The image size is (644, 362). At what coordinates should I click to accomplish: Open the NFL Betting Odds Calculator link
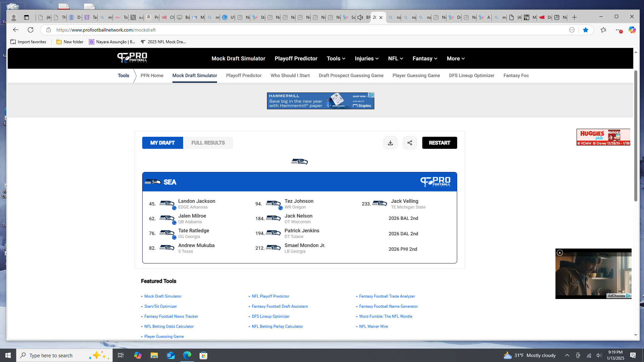(169, 326)
